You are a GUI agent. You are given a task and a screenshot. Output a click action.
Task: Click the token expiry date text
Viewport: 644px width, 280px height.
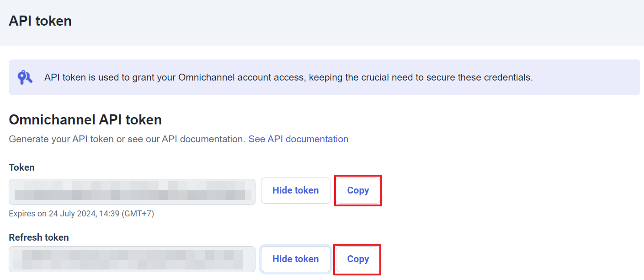(x=81, y=214)
